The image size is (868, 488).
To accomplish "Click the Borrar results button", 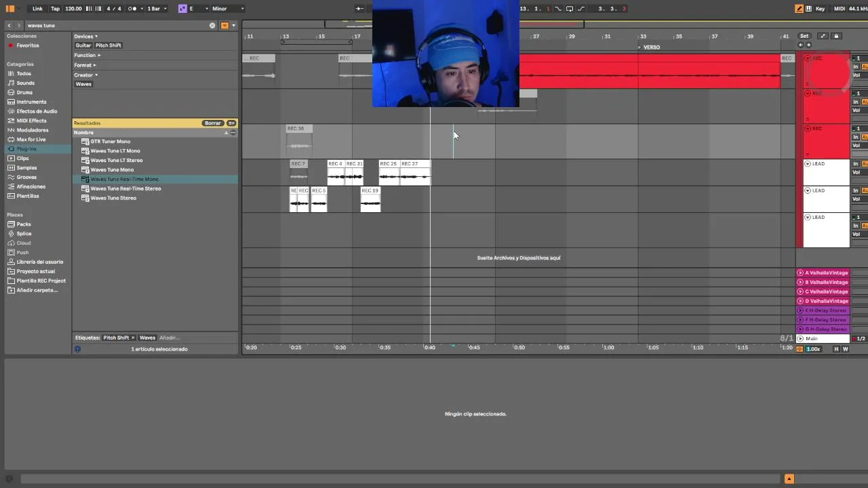I will click(x=213, y=123).
